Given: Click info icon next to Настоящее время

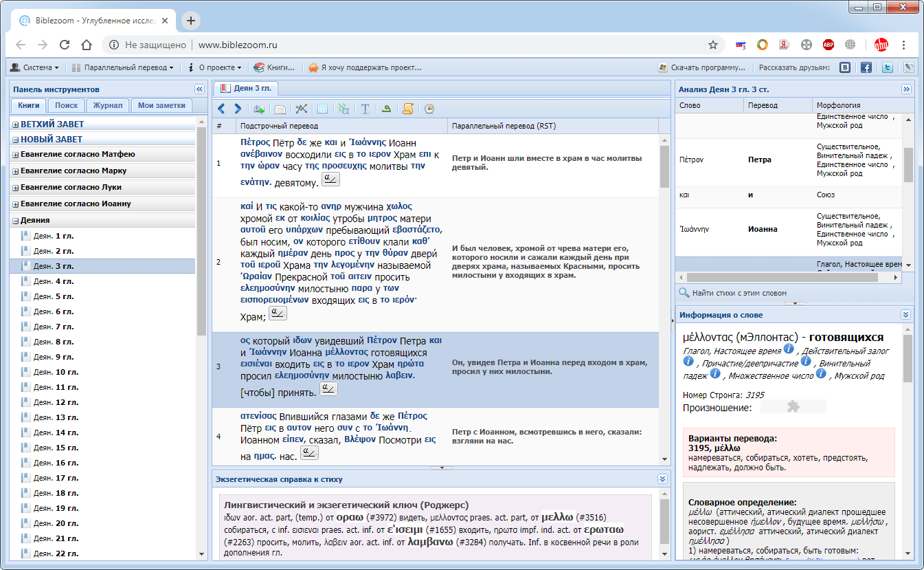Looking at the screenshot, I should 789,350.
